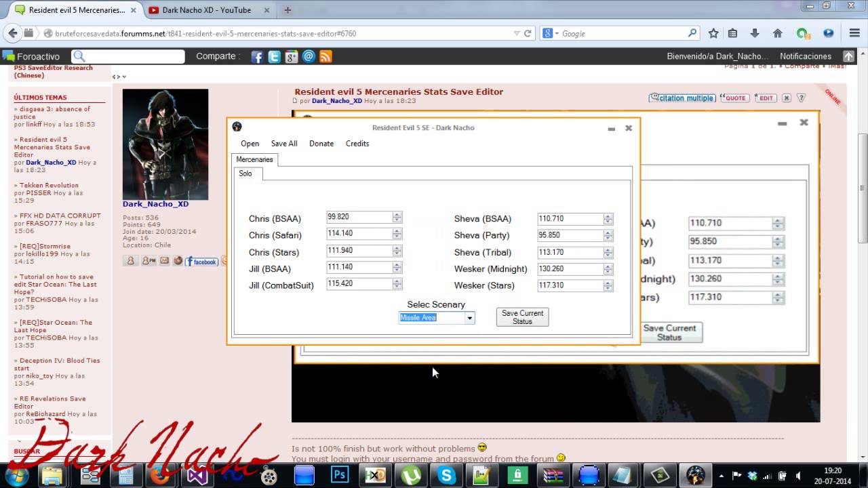Image resolution: width=868 pixels, height=488 pixels.
Task: Click Save All in the editor menu
Action: 284,144
